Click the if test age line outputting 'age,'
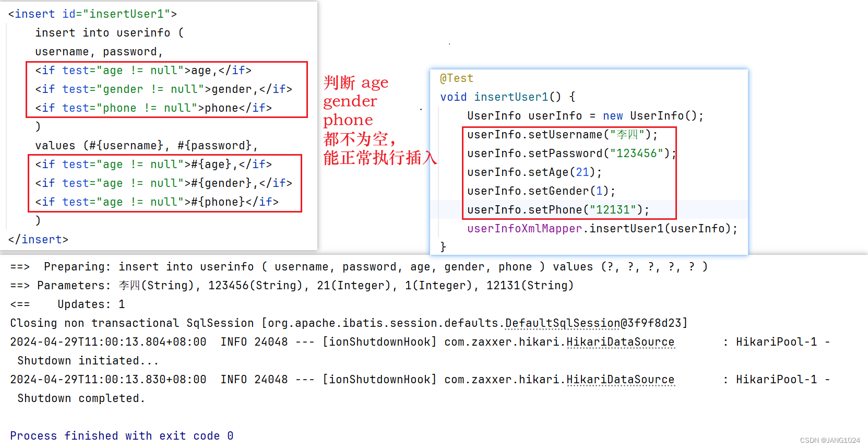This screenshot has height=448, width=868. pyautogui.click(x=144, y=70)
